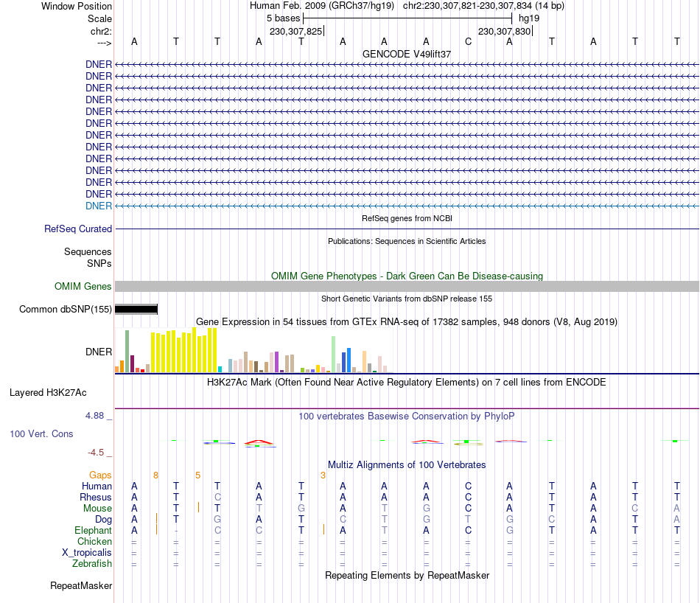Click the Layered H3K27Ac label
The width and height of the screenshot is (700, 603).
(48, 393)
